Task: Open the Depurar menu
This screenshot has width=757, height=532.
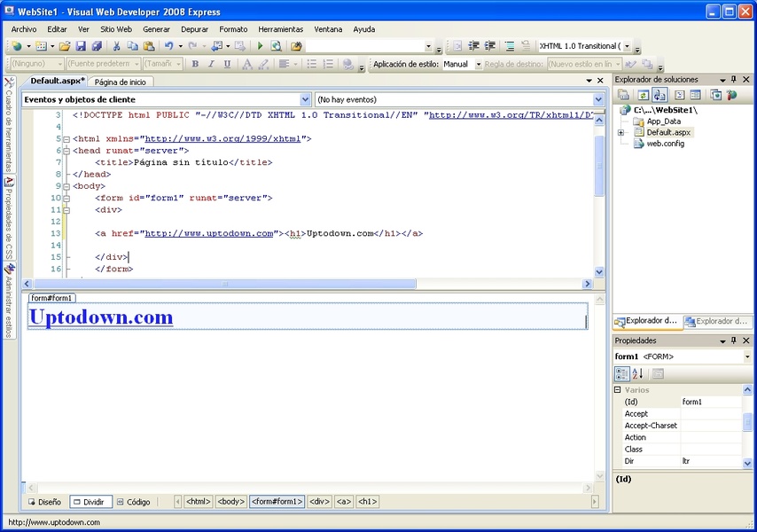Action: pyautogui.click(x=194, y=29)
